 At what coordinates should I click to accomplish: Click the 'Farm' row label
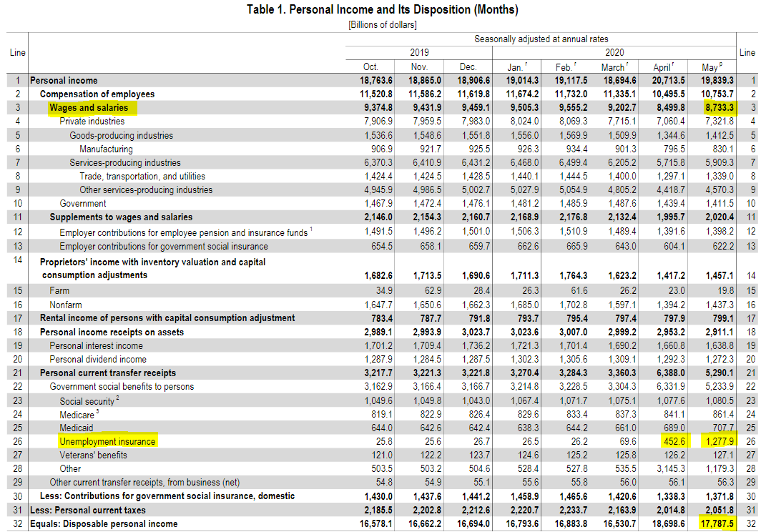[59, 291]
